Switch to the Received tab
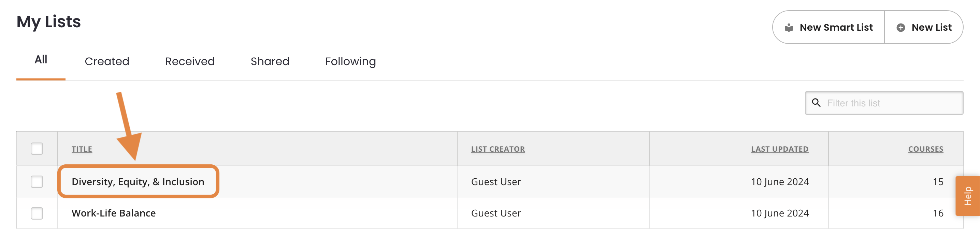The image size is (980, 239). click(190, 61)
